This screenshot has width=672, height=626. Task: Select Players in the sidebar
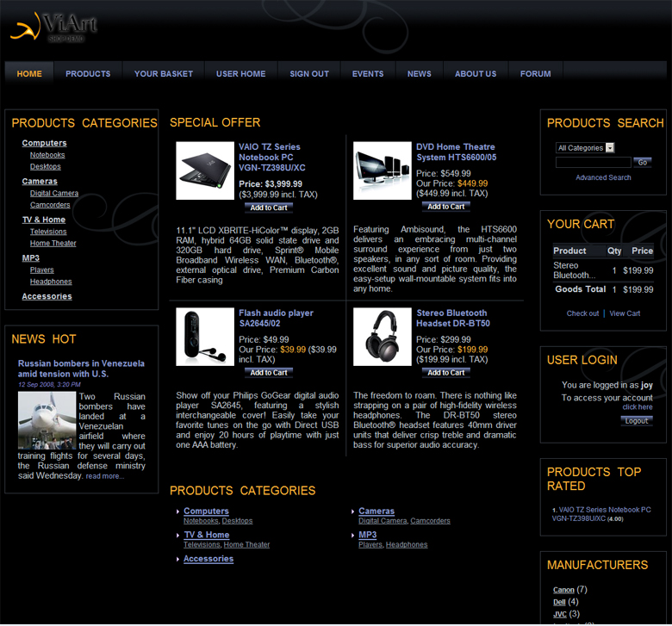point(41,270)
